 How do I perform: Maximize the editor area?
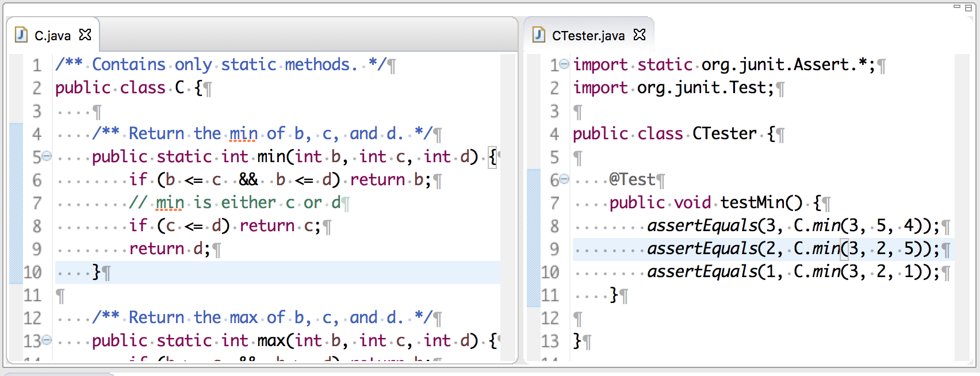pos(968,7)
